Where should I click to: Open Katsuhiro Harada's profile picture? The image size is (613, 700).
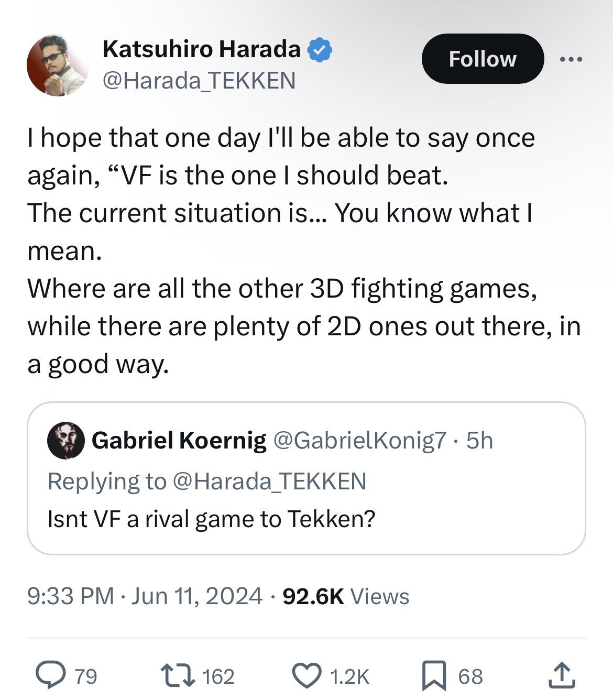tap(58, 65)
